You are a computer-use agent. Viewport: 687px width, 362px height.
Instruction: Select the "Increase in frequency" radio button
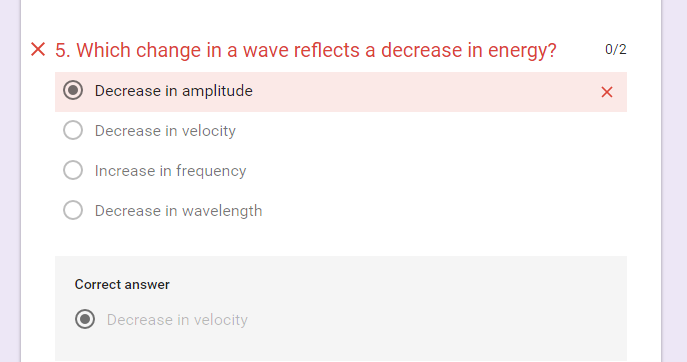point(73,170)
